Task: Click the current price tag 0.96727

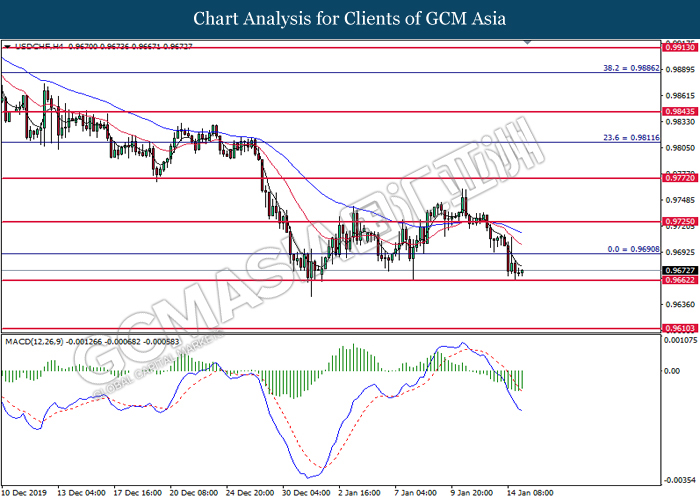Action: (x=680, y=271)
